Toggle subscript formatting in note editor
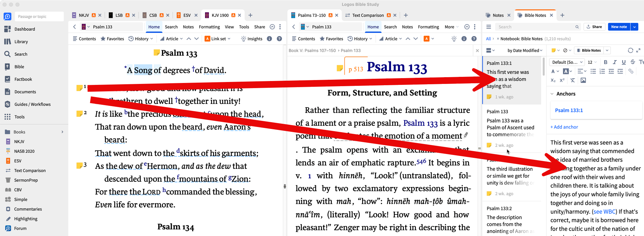This screenshot has height=236, width=644. (553, 80)
